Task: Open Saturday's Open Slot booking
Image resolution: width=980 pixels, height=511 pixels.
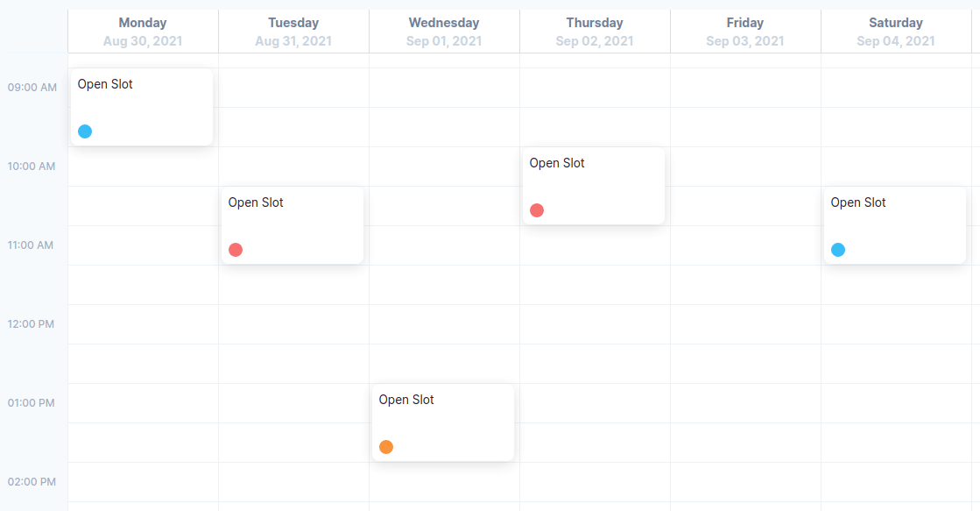Action: click(894, 224)
